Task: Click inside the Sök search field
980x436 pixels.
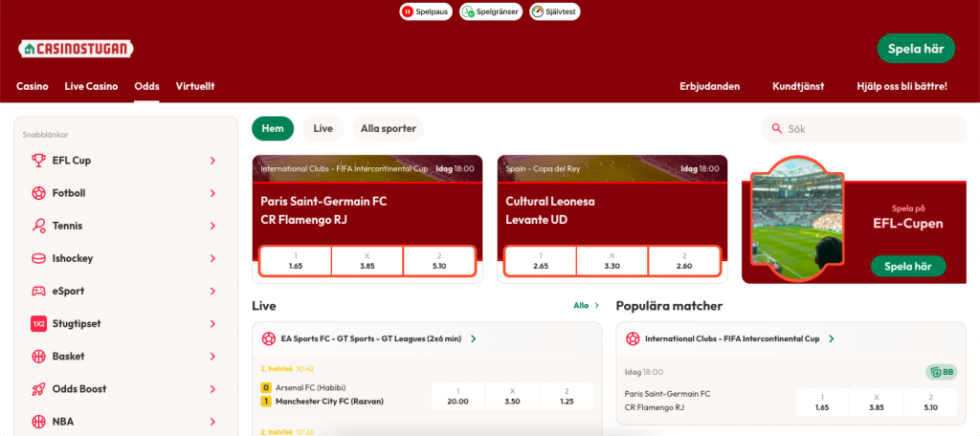Action: (x=864, y=129)
